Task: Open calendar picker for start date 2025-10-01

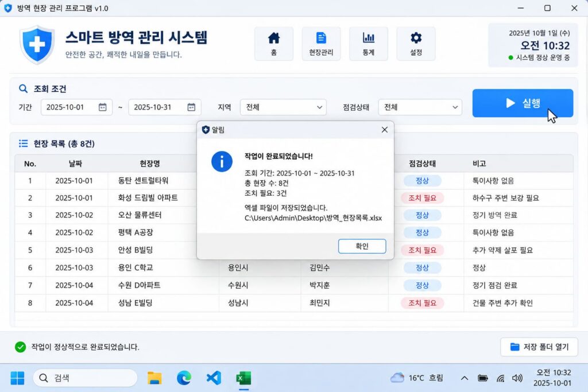Action: pyautogui.click(x=102, y=107)
